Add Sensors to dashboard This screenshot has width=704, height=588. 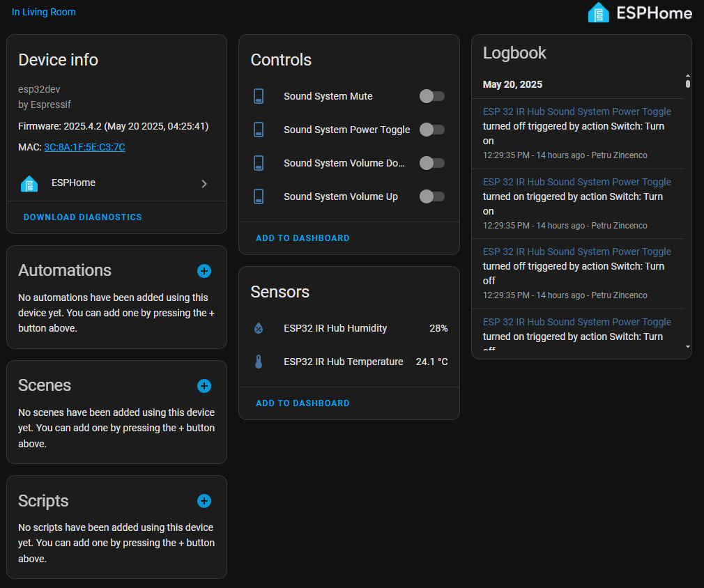303,403
